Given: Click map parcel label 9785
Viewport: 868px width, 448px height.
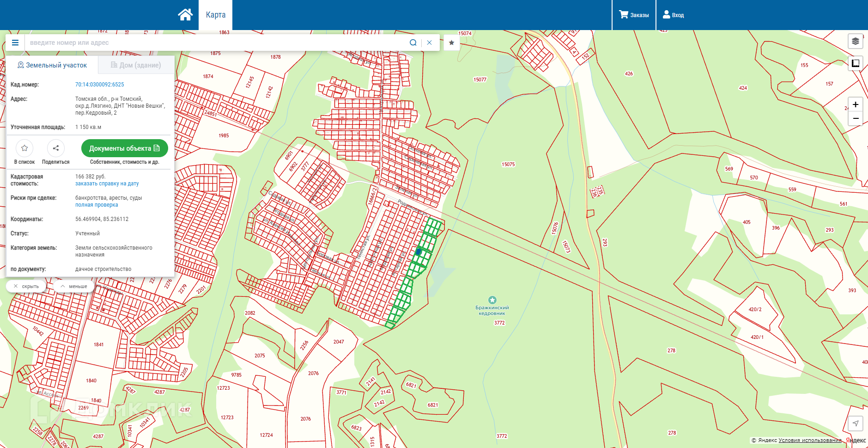Looking at the screenshot, I should [237, 375].
